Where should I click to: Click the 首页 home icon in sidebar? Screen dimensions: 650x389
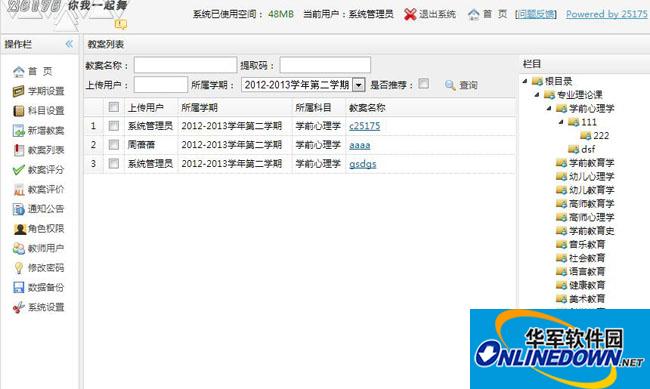pyautogui.click(x=19, y=72)
